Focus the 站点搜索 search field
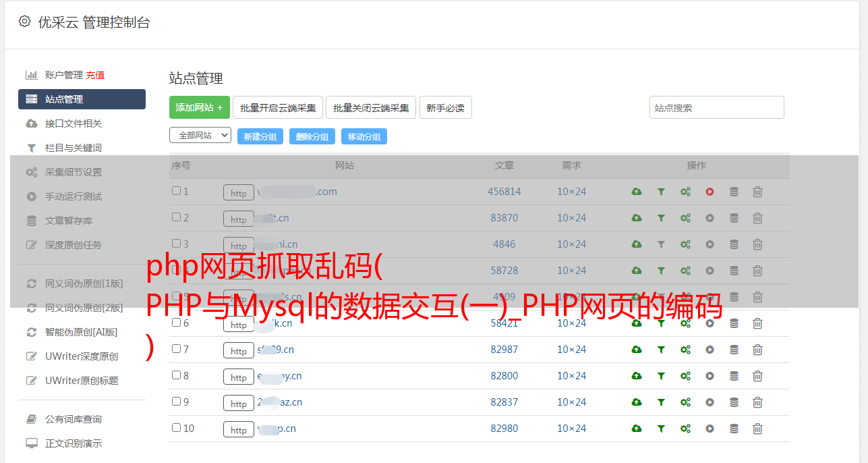868x463 pixels. [717, 107]
